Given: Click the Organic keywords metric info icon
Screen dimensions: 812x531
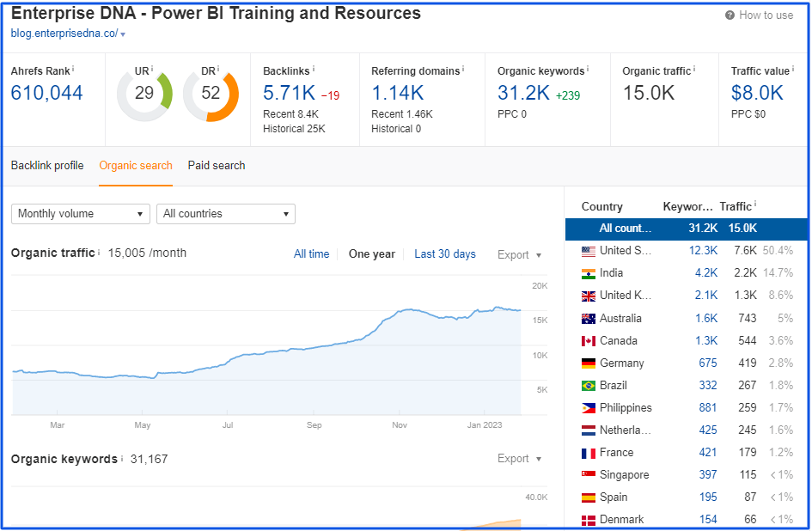Looking at the screenshot, I should coord(588,69).
